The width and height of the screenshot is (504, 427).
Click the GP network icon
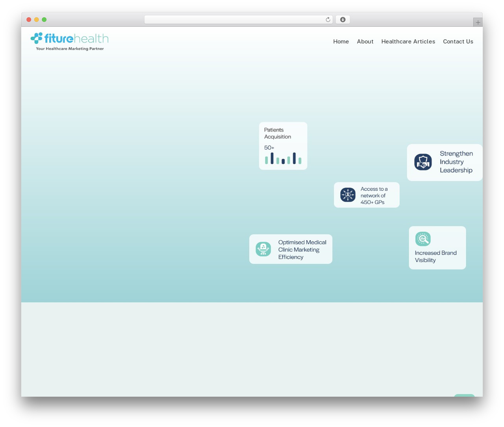point(348,195)
